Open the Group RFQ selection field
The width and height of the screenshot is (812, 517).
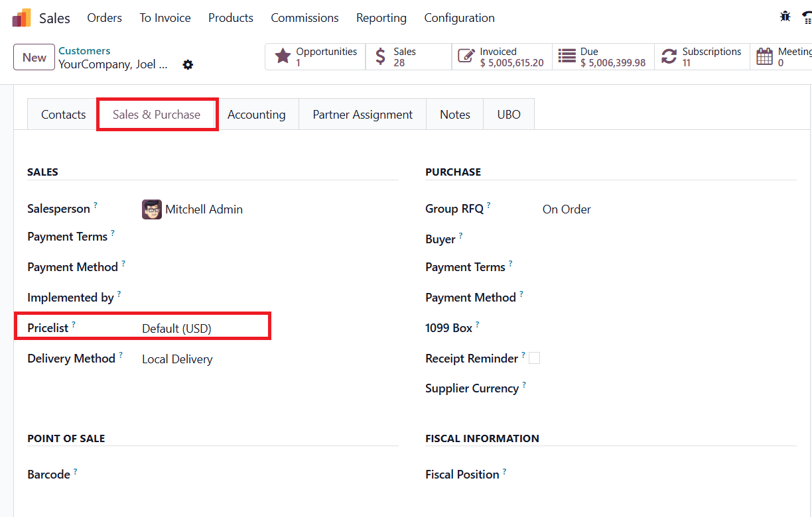coord(567,209)
